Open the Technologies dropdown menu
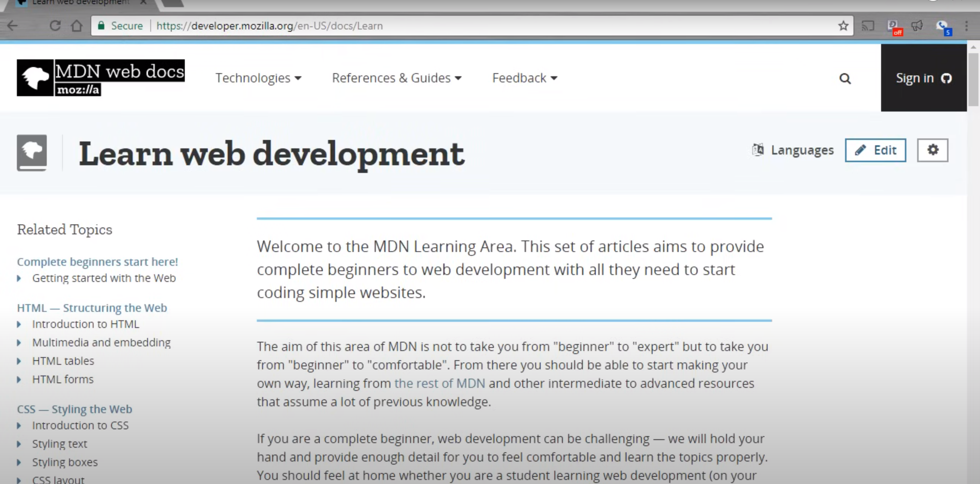 click(x=258, y=78)
